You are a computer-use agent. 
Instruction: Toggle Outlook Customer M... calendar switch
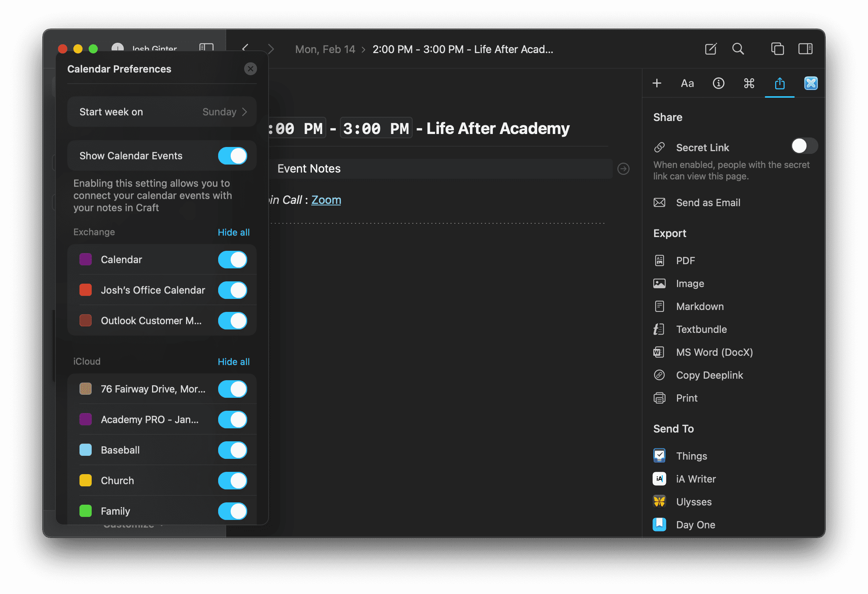click(233, 321)
